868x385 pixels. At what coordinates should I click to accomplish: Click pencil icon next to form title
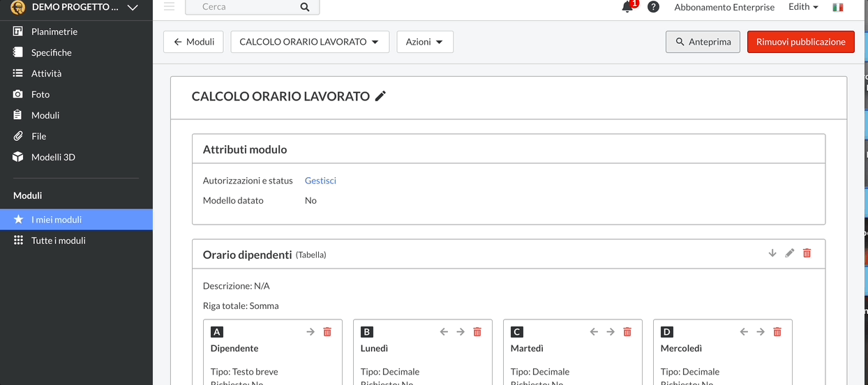(380, 96)
